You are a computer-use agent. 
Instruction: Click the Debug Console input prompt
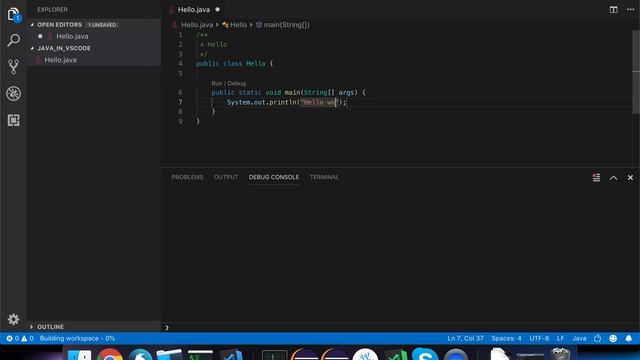pos(400,327)
